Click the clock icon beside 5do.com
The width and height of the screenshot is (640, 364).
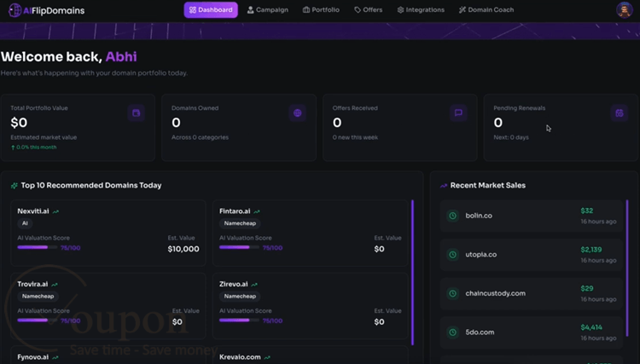click(452, 332)
